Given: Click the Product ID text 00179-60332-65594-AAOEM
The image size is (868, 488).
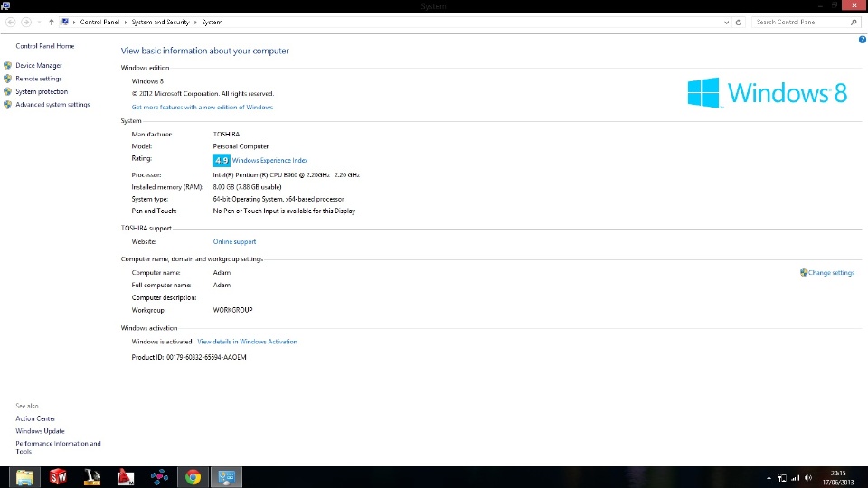Looking at the screenshot, I should click(206, 358).
